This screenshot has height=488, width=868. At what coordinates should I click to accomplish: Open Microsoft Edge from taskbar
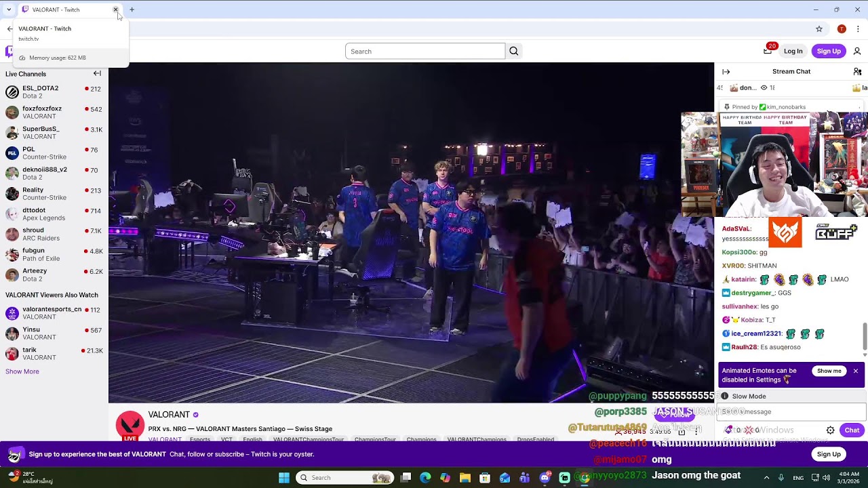tap(425, 478)
